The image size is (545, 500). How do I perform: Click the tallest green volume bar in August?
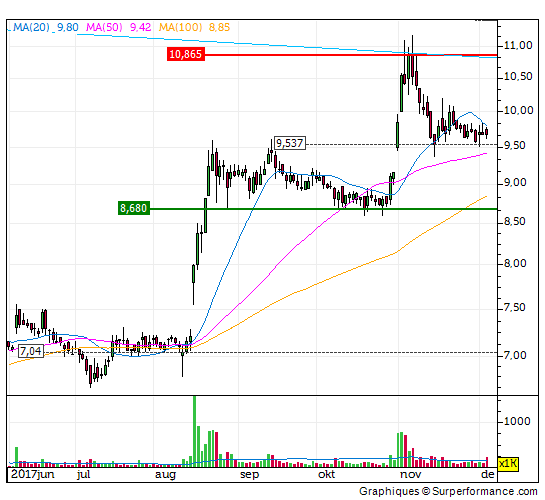tap(194, 431)
